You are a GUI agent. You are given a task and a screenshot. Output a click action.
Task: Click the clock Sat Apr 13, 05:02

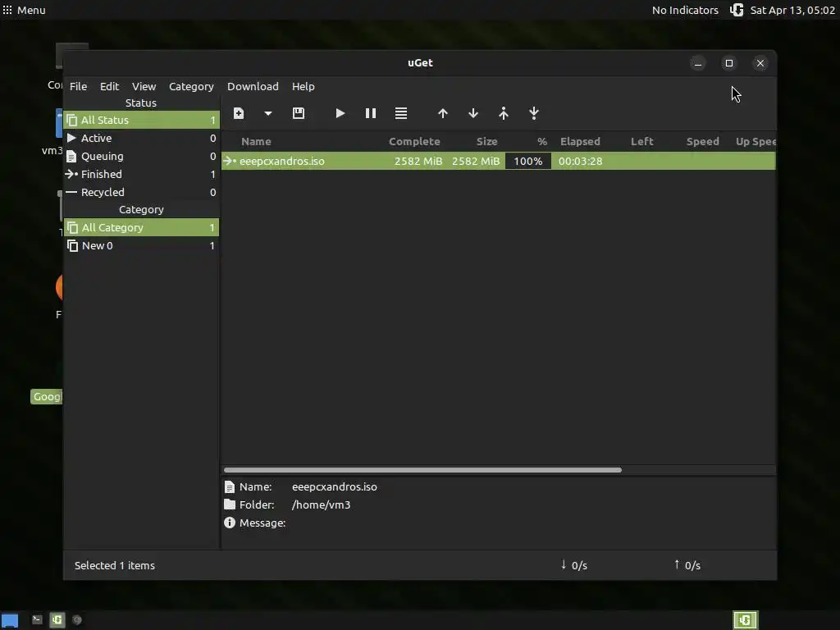pos(792,10)
